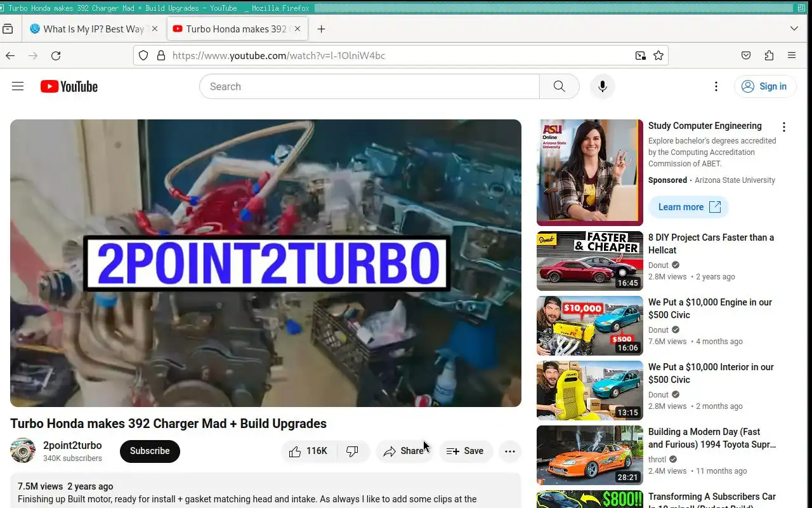The image size is (812, 508).
Task: Click the URL address bar
Action: click(x=400, y=56)
